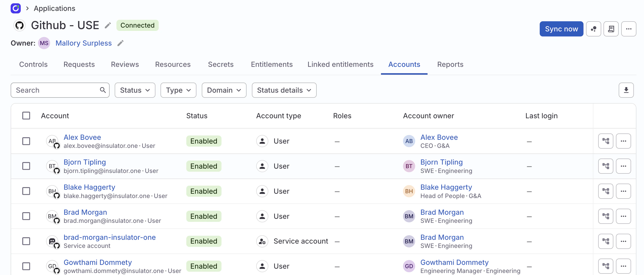Select the checkbox for Brad Morgan's row

click(x=26, y=216)
